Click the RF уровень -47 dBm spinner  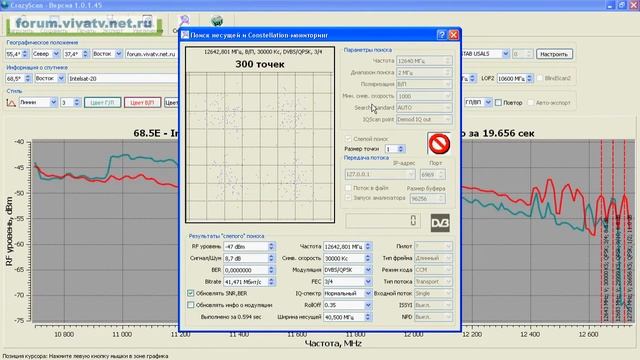coord(249,247)
